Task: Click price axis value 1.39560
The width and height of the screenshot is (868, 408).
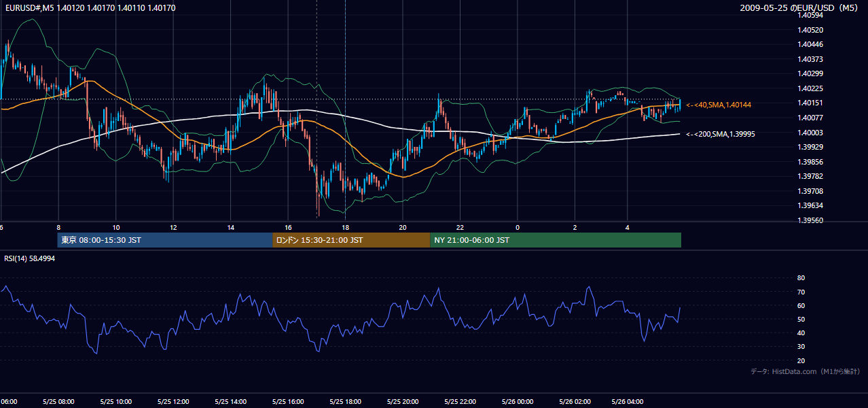Action: (810, 220)
